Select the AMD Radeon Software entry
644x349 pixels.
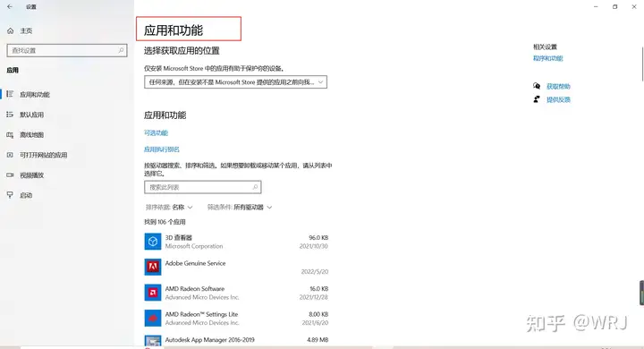click(x=195, y=288)
